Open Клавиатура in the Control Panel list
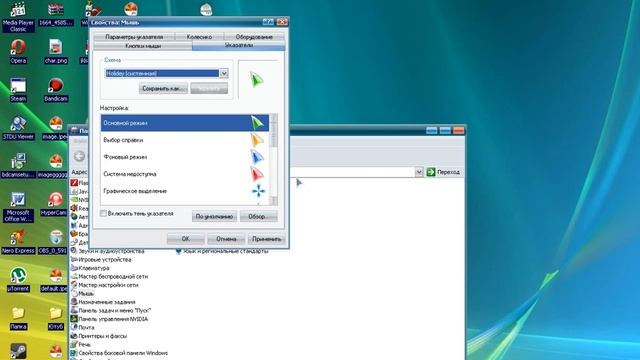Viewport: 640px width, 360px height. point(90,268)
